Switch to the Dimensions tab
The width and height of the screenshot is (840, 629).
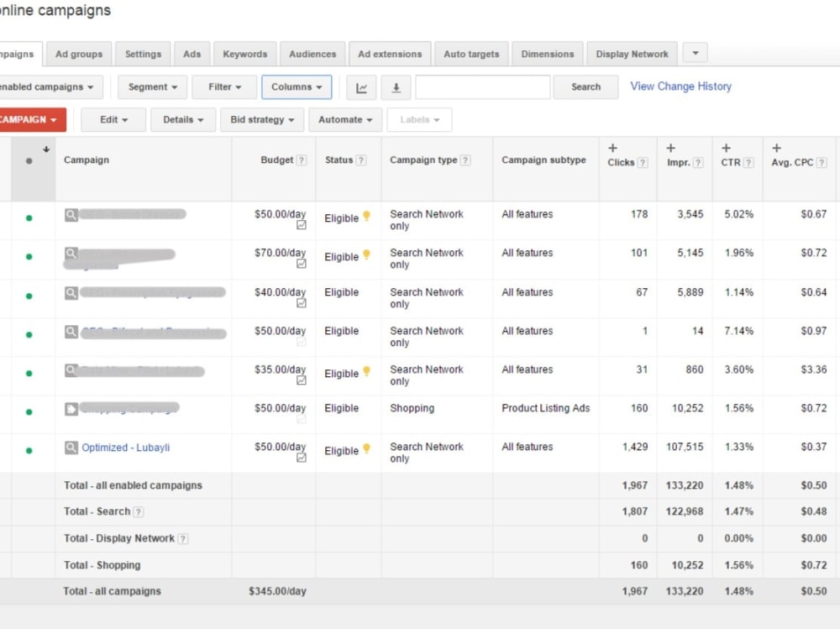(x=547, y=54)
